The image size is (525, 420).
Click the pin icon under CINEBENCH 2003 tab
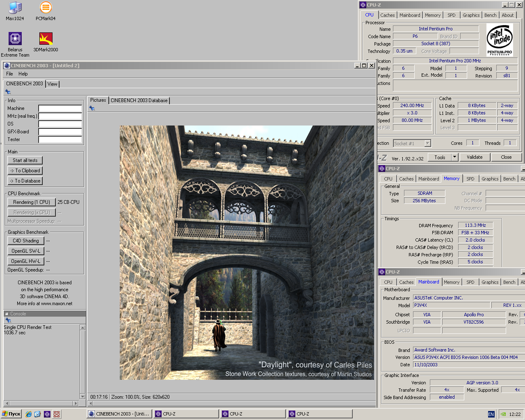8,92
